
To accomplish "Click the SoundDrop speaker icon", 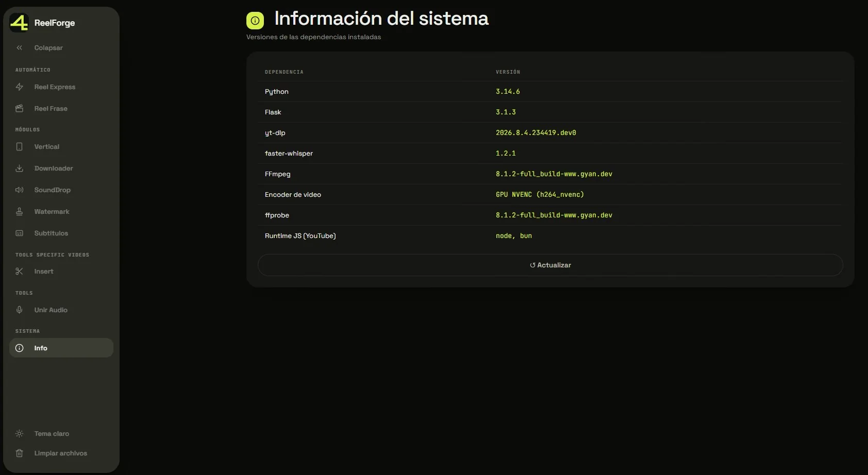I will [x=19, y=190].
